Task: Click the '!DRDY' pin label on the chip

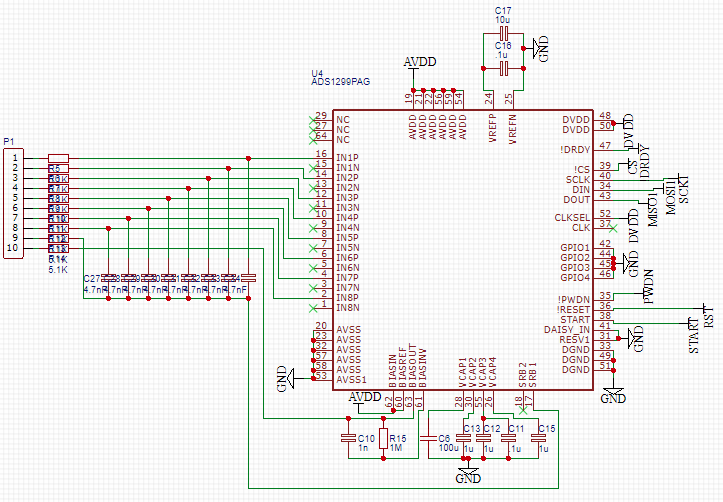Action: tap(575, 150)
